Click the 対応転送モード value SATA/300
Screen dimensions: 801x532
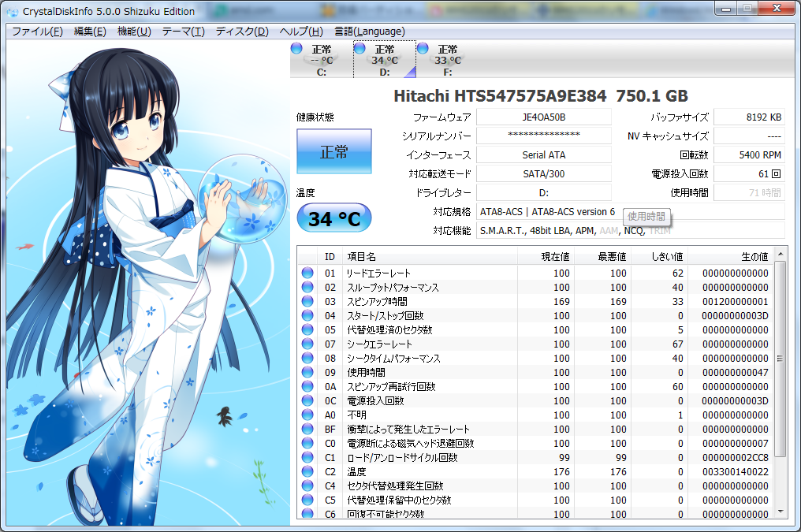pyautogui.click(x=543, y=173)
